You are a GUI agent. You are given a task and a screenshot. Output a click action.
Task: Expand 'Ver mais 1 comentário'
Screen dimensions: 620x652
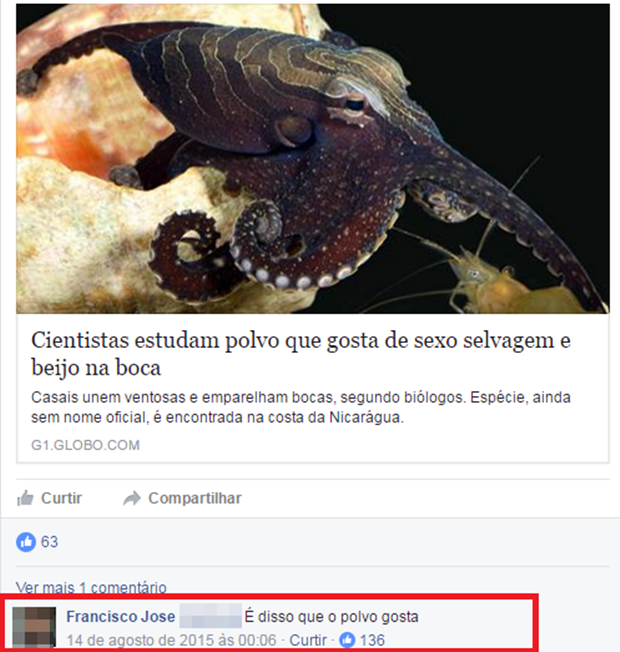click(91, 587)
